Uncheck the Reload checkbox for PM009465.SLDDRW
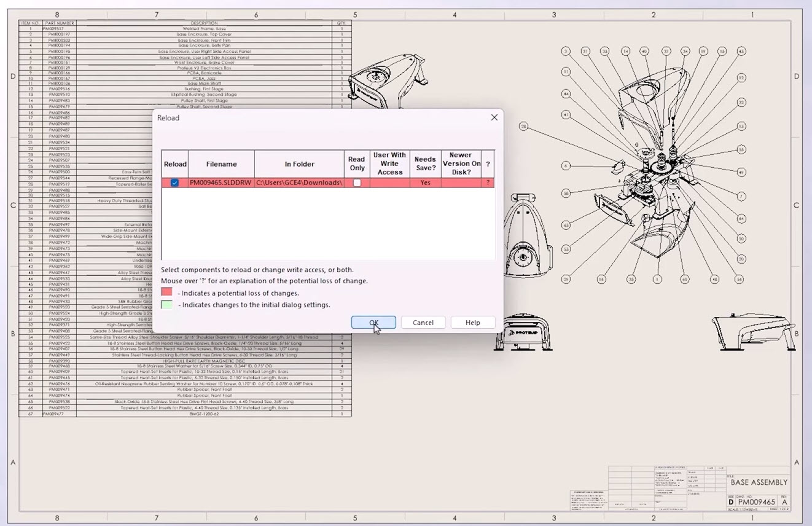 click(174, 183)
